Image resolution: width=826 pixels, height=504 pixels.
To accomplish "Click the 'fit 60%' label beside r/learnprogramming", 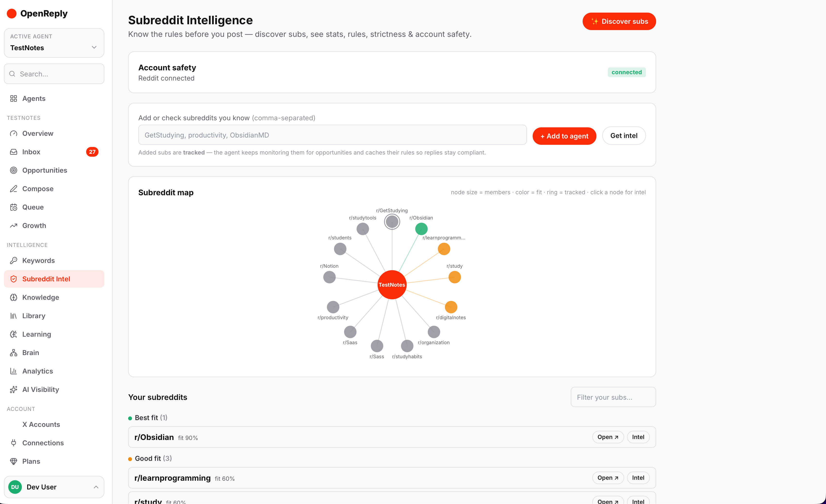I will point(225,479).
